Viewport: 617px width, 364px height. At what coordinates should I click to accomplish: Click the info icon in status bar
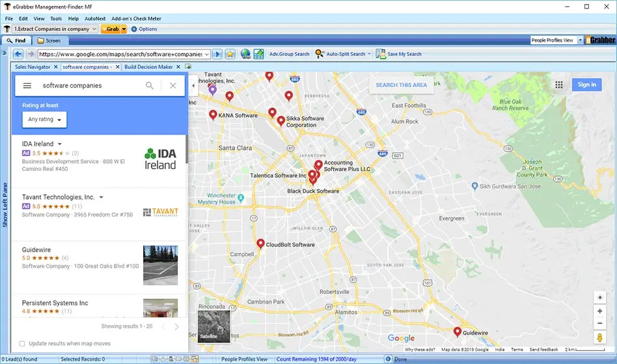388,359
